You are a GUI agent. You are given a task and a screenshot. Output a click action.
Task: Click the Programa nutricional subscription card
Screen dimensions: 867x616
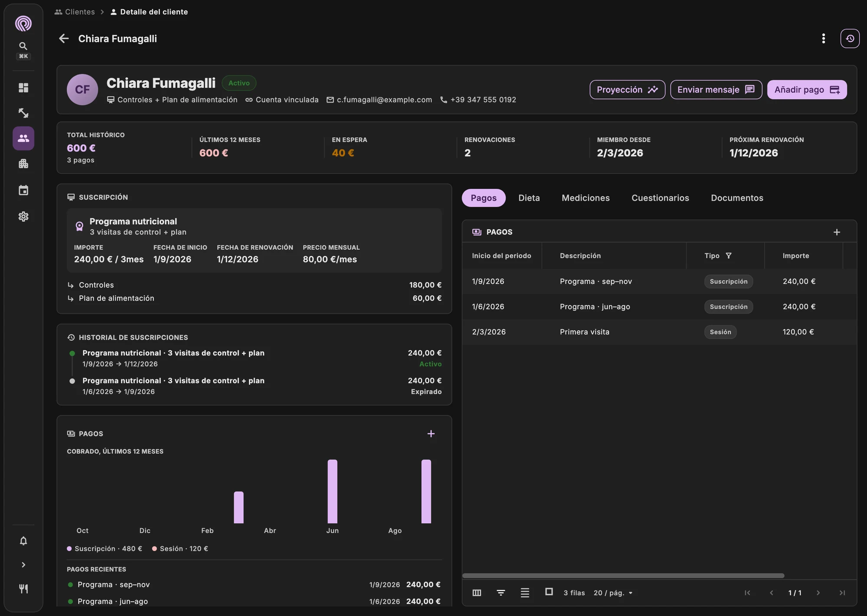tap(254, 240)
